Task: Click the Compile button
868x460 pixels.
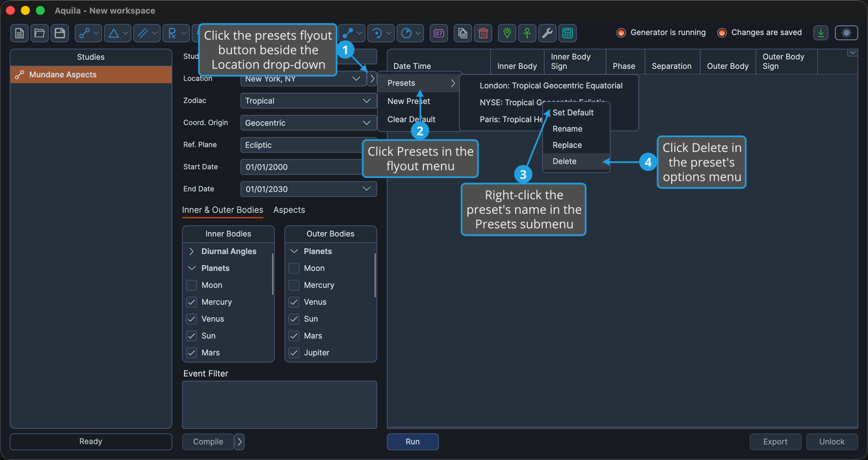Action: [x=208, y=442]
